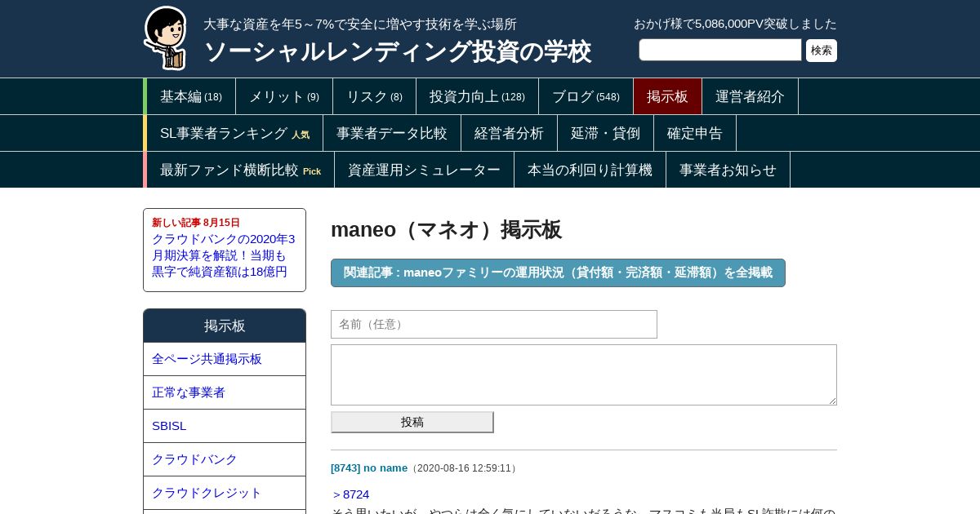The height and width of the screenshot is (514, 980).
Task: Open 全ページ共通掲示板 sidebar link
Action: 225,359
